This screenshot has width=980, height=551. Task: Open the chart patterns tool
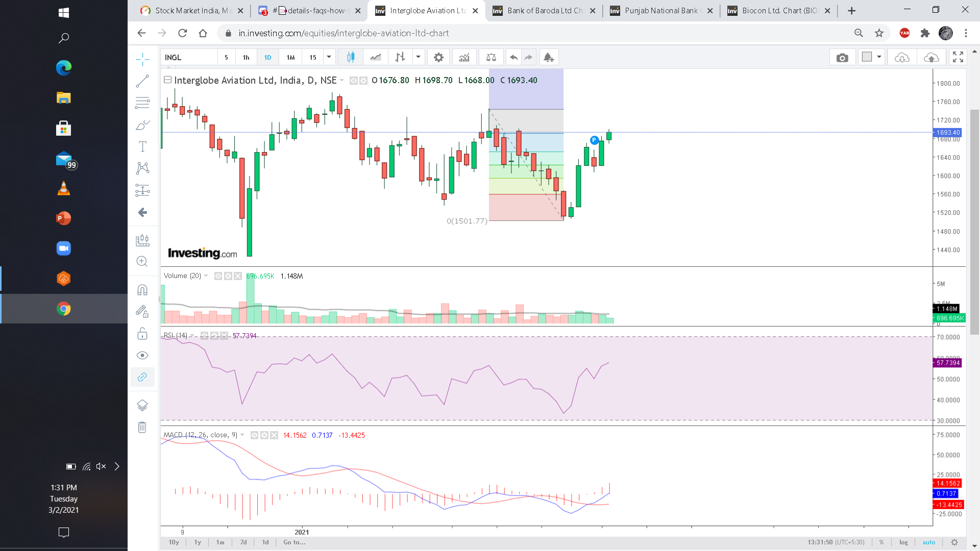pos(142,168)
